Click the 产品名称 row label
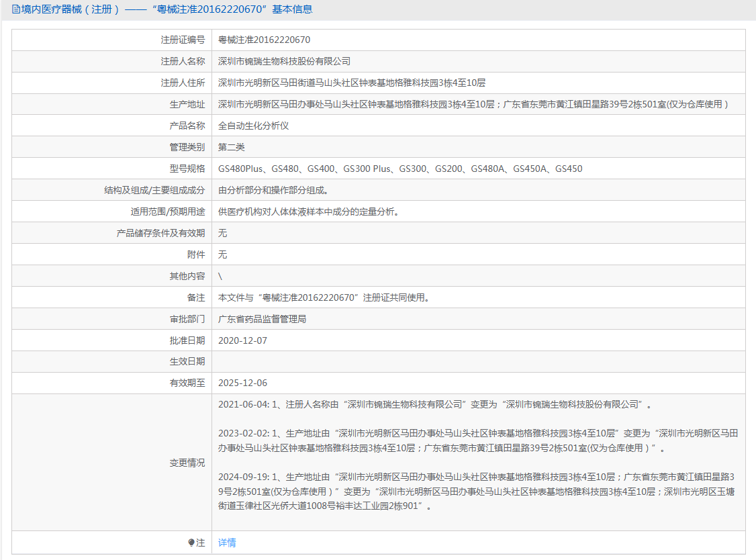 (187, 126)
